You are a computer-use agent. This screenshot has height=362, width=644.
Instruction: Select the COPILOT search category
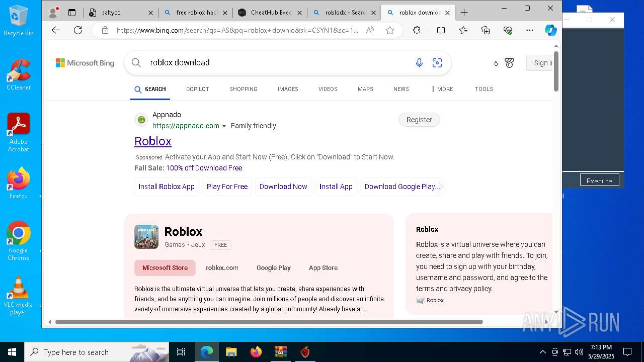197,89
